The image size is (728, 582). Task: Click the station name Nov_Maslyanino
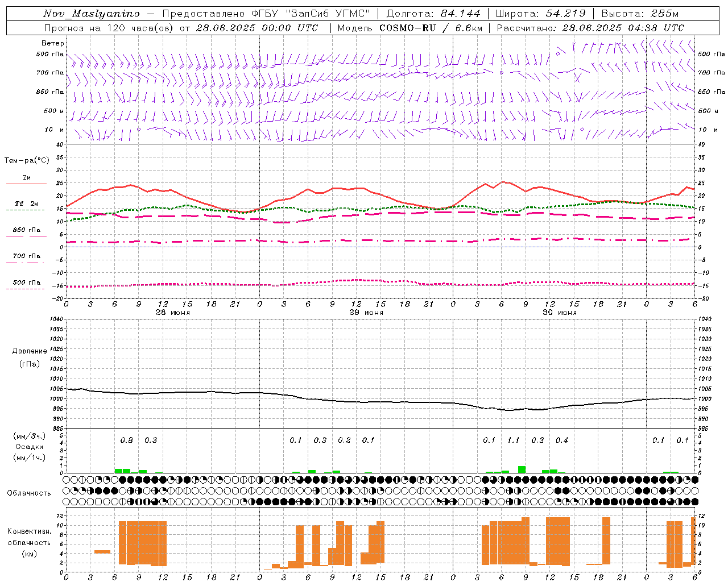click(x=91, y=14)
